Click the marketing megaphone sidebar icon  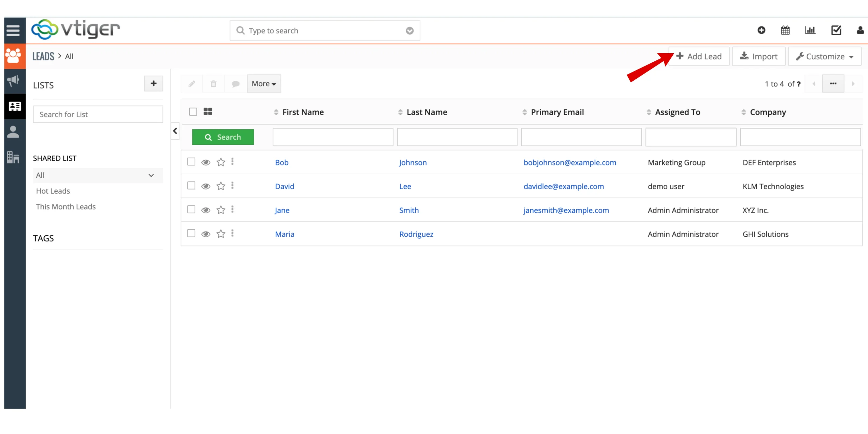(x=14, y=81)
